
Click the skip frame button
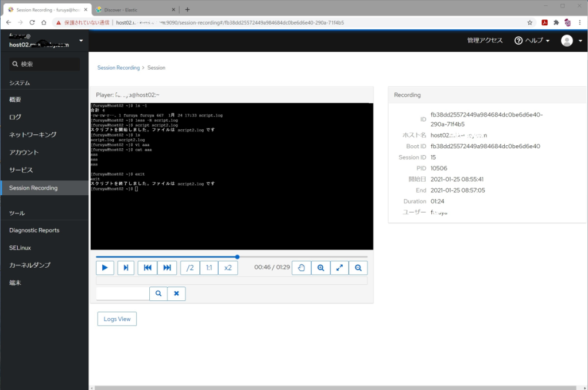[126, 268]
